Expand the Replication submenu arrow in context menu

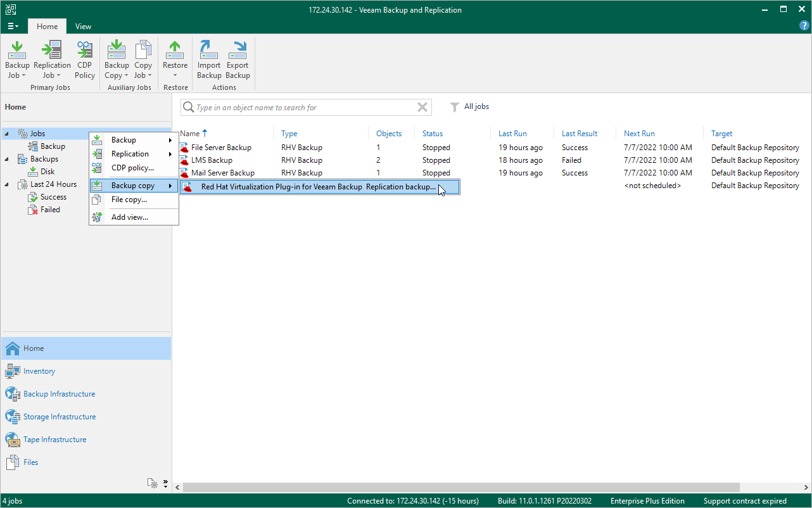pyautogui.click(x=170, y=154)
